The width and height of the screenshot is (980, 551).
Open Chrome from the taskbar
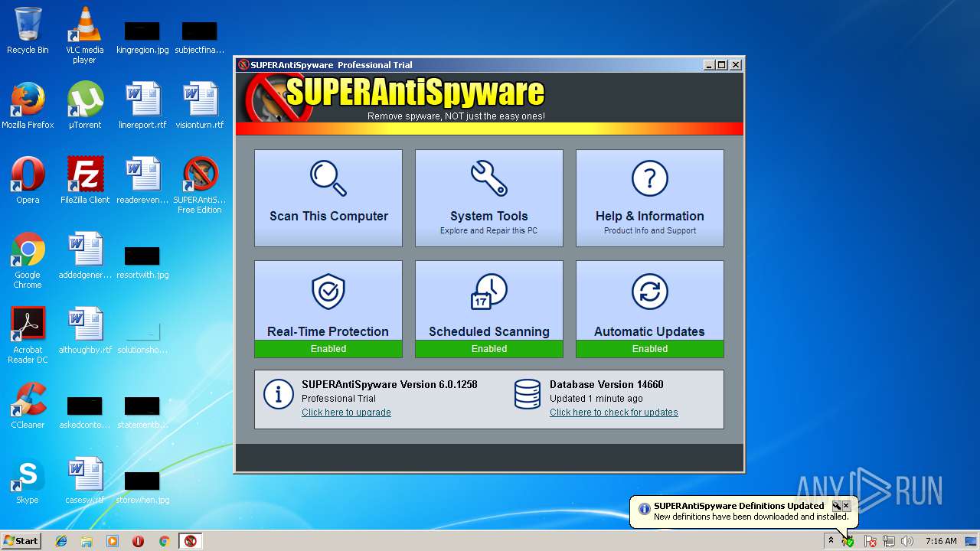coord(164,541)
